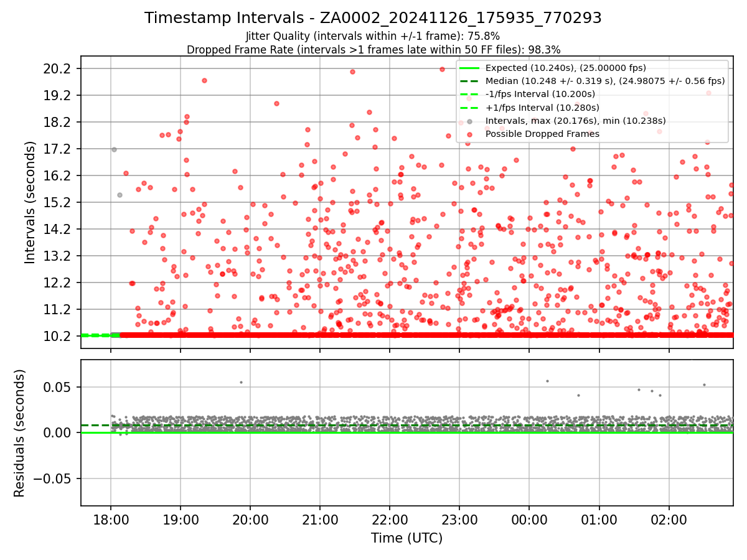Click the red dot marker in the legend
The width and height of the screenshot is (747, 560).
[x=470, y=134]
